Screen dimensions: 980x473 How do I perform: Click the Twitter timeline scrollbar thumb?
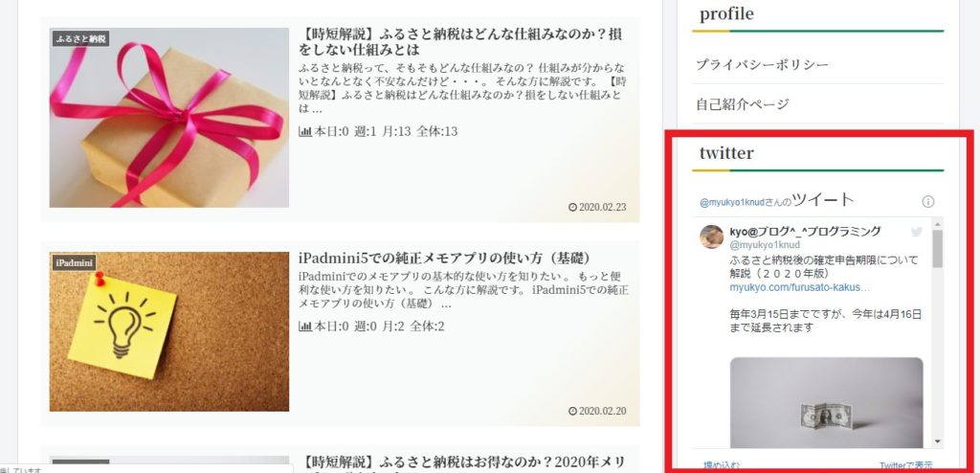pos(937,248)
